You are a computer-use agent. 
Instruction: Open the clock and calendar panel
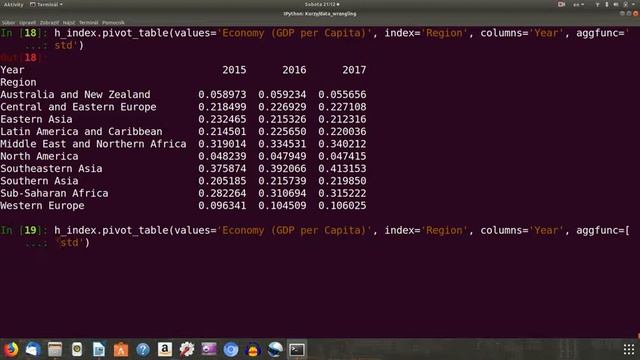pos(322,4)
